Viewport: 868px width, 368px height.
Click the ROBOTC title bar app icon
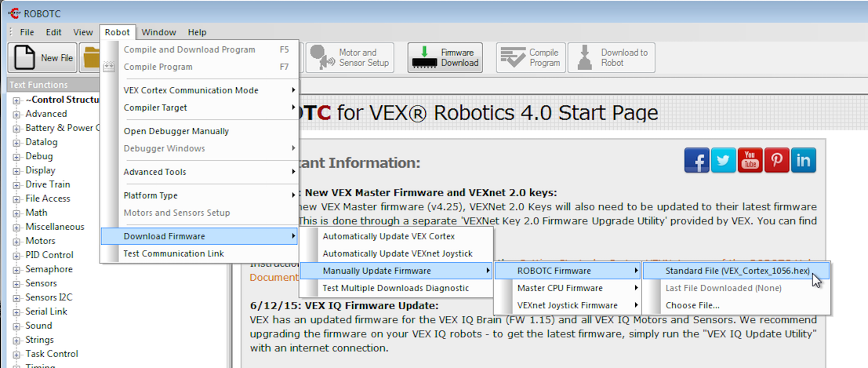tap(13, 13)
